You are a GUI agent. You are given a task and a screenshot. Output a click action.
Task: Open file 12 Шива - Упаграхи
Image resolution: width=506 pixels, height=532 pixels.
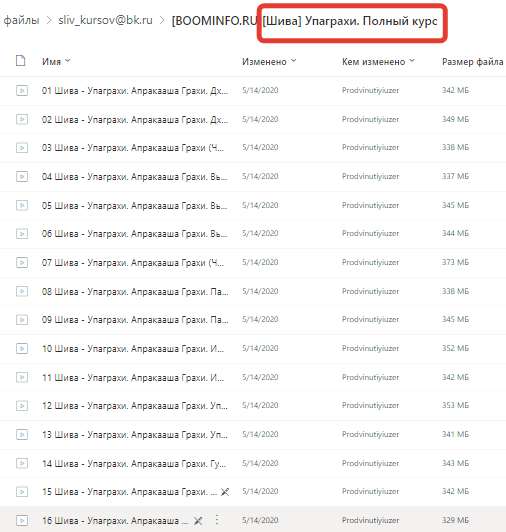coord(135,406)
